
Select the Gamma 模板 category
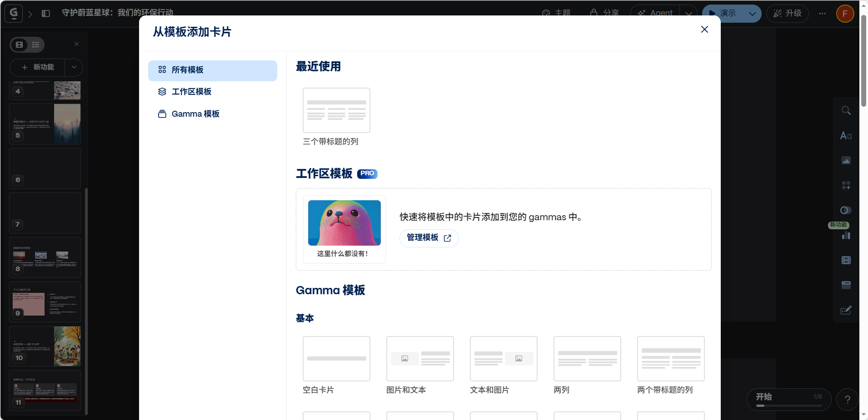coord(195,114)
